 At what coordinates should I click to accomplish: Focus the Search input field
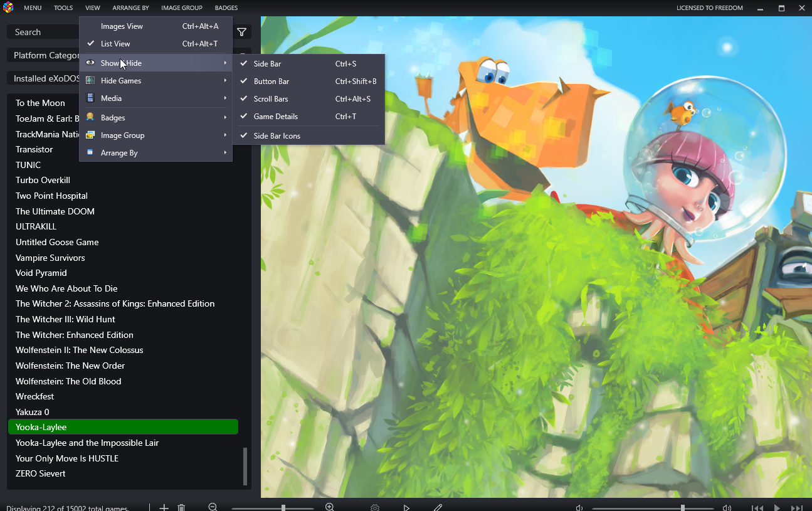click(119, 32)
